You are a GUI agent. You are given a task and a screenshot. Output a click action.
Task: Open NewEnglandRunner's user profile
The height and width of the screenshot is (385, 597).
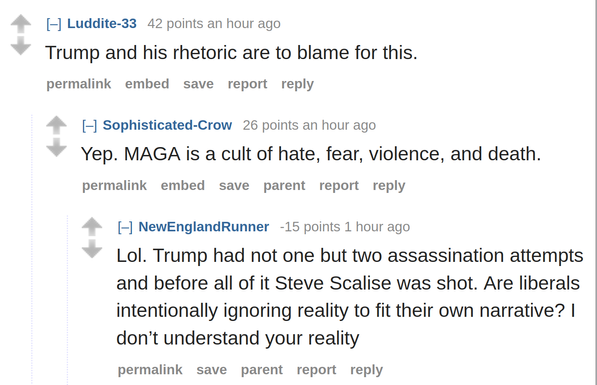click(204, 227)
